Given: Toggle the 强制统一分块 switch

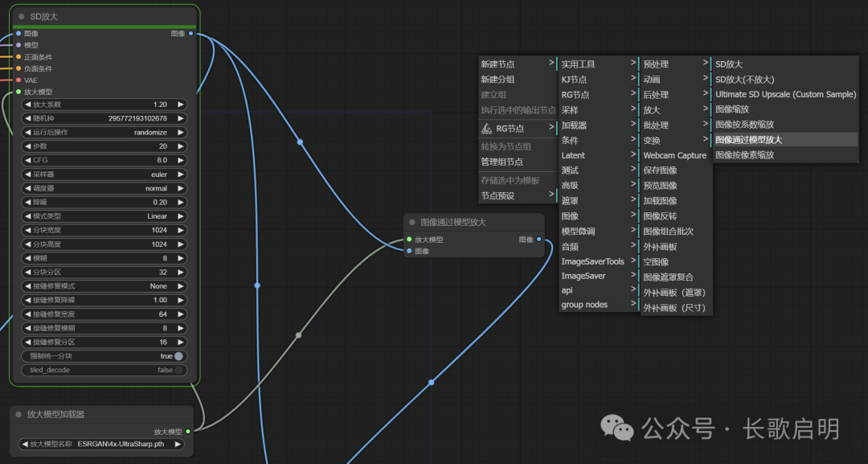Looking at the screenshot, I should [x=178, y=356].
